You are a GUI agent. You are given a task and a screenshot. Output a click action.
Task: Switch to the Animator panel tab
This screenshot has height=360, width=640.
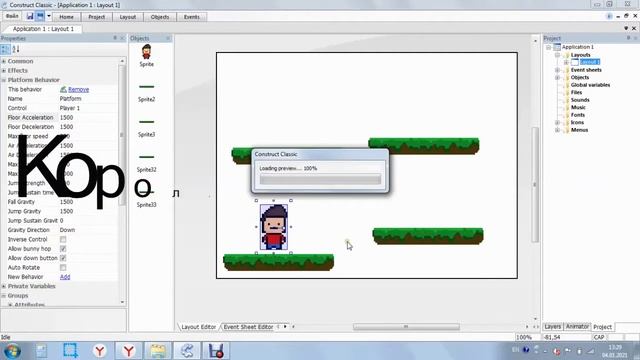[577, 327]
